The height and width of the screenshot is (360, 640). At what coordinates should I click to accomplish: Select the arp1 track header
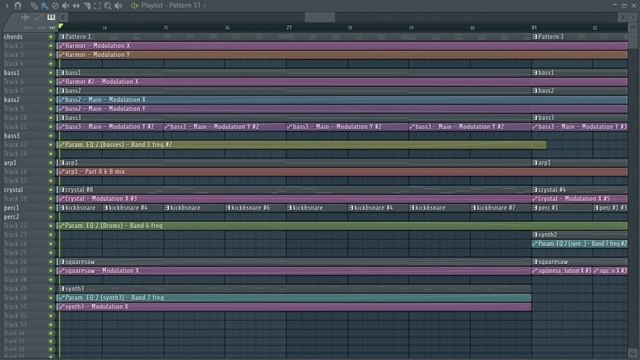(x=25, y=163)
